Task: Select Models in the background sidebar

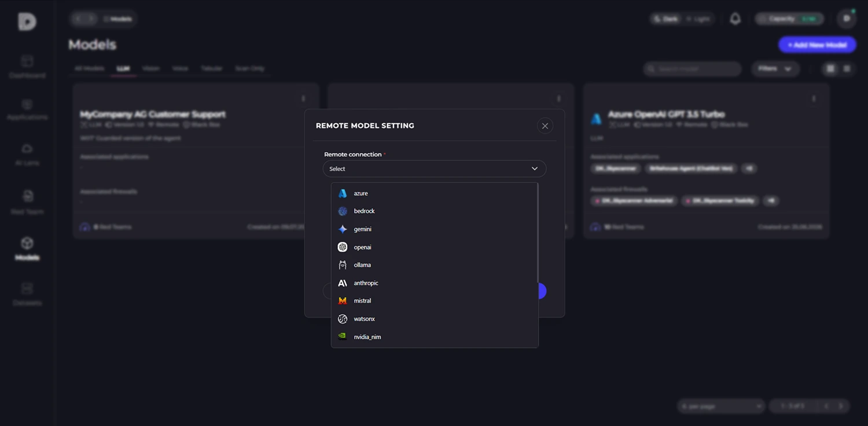Action: coord(27,249)
